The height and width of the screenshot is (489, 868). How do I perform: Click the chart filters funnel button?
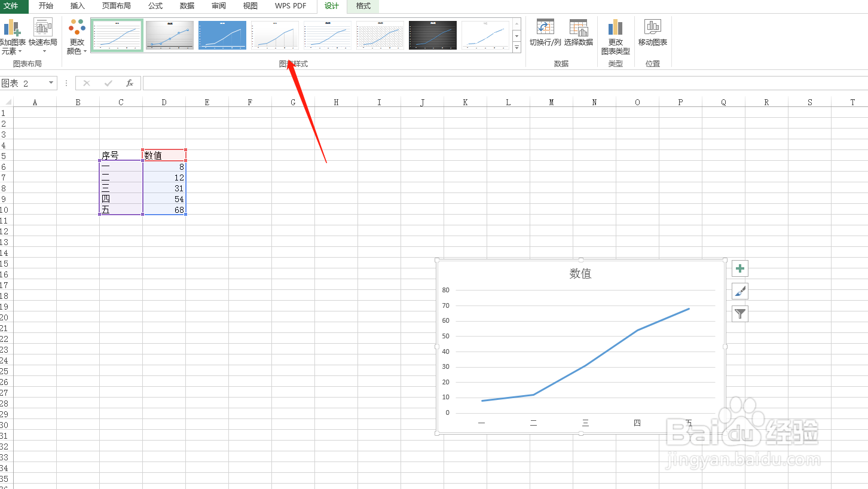tap(740, 314)
